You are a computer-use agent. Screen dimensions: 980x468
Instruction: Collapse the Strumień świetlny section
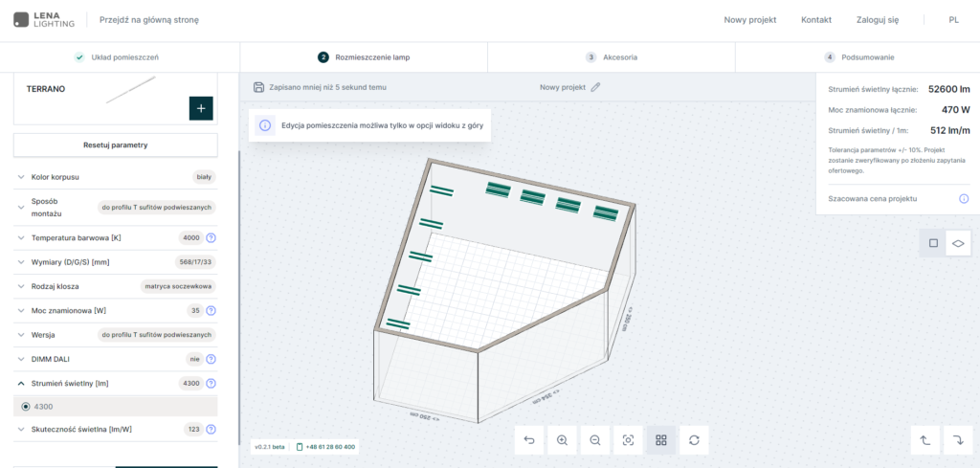pyautogui.click(x=21, y=383)
